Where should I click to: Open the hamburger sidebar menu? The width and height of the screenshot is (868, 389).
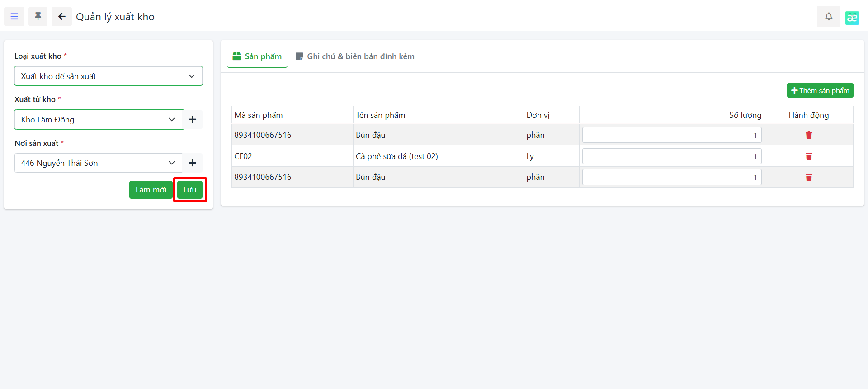point(14,17)
